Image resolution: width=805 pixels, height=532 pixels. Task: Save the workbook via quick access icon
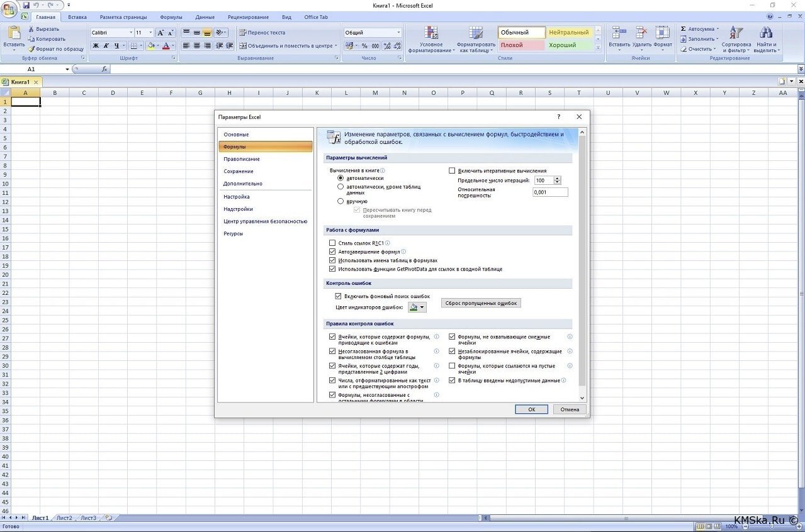click(x=26, y=4)
